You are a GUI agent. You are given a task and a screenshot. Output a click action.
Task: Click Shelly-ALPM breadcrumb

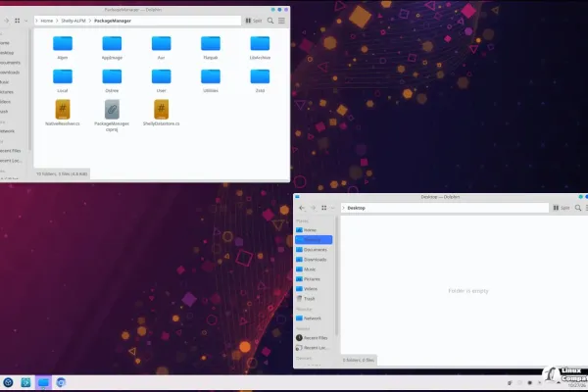coord(73,21)
